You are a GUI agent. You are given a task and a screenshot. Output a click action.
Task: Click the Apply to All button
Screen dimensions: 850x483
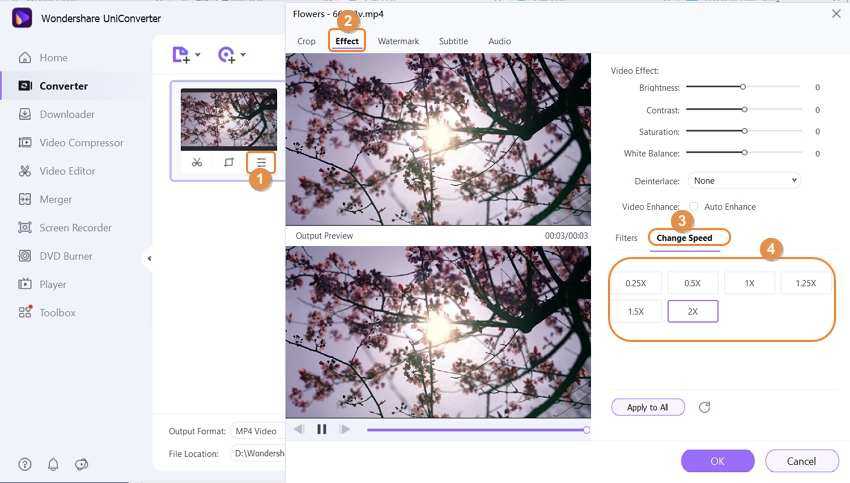647,407
